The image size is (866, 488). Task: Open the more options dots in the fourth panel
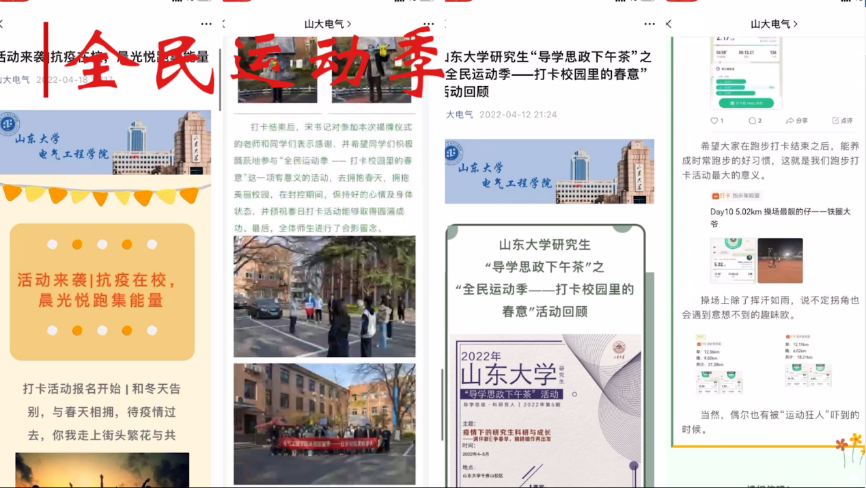[848, 23]
